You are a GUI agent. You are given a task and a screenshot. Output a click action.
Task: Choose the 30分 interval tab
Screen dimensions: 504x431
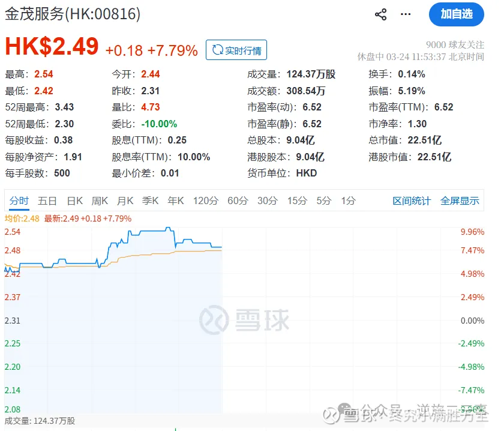268,201
